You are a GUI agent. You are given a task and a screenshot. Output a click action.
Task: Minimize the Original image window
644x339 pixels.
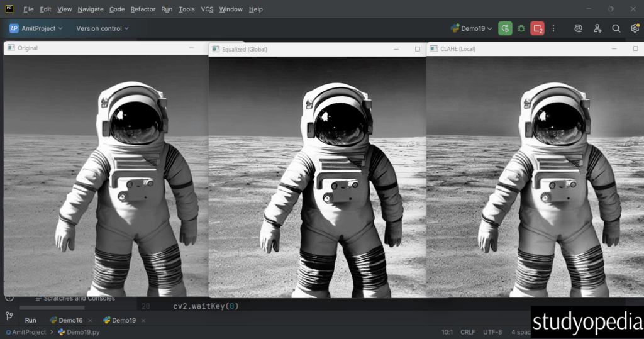191,48
